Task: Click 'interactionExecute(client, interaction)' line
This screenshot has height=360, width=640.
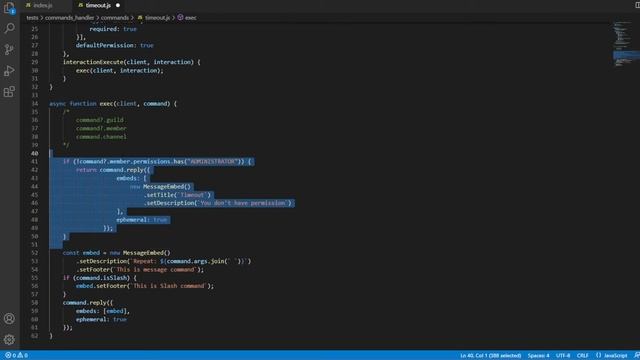Action: pyautogui.click(x=131, y=62)
